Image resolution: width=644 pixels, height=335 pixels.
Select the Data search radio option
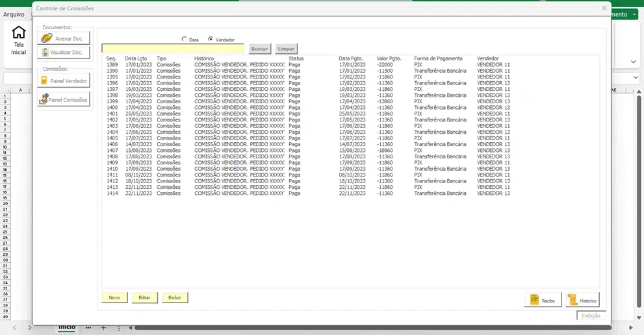click(184, 40)
